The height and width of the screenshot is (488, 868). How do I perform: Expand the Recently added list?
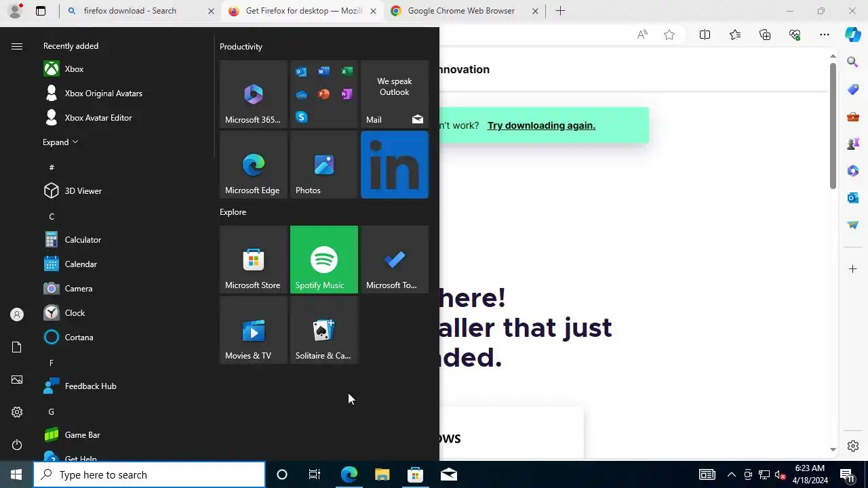point(60,142)
